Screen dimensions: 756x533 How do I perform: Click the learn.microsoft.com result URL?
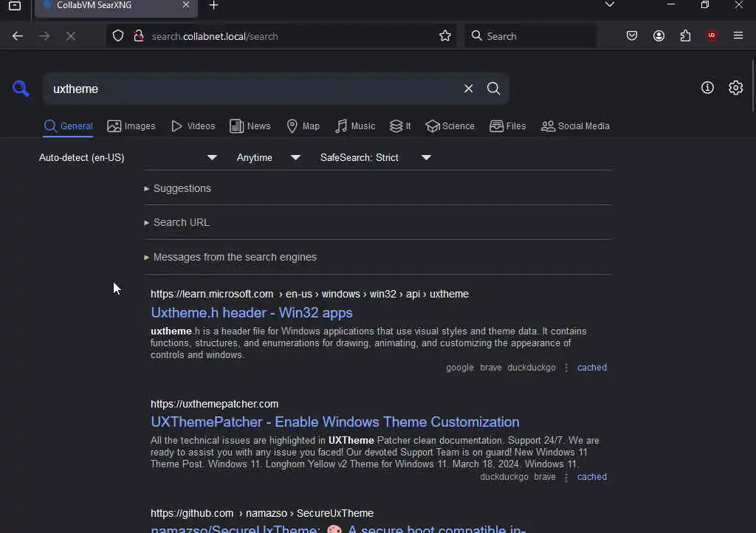(x=309, y=294)
